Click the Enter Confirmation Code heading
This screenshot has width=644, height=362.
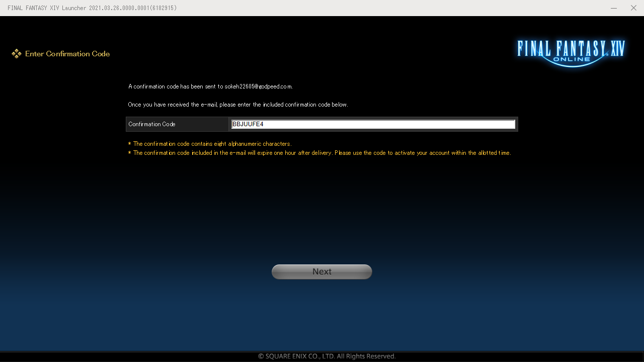[67, 54]
